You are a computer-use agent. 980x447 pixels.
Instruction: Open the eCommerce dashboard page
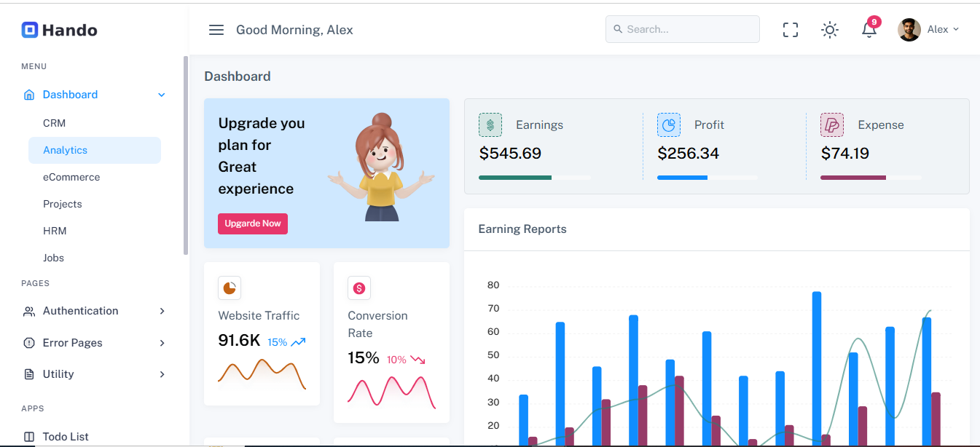click(x=71, y=177)
